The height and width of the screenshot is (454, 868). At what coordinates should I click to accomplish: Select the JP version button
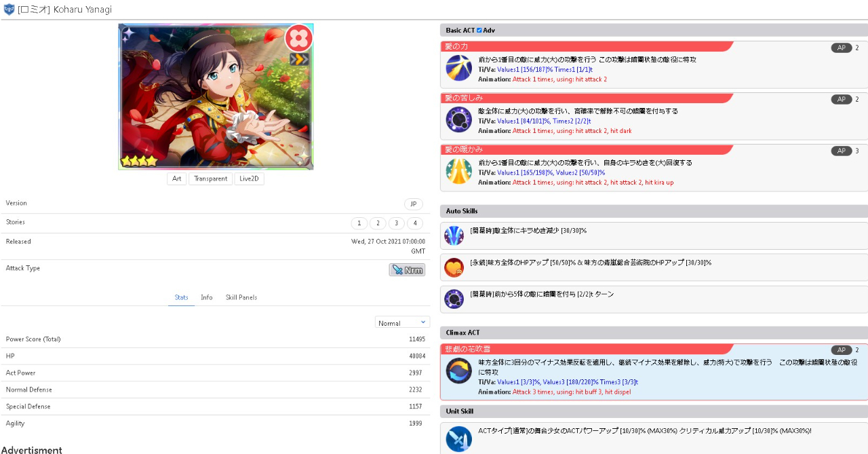tap(413, 204)
